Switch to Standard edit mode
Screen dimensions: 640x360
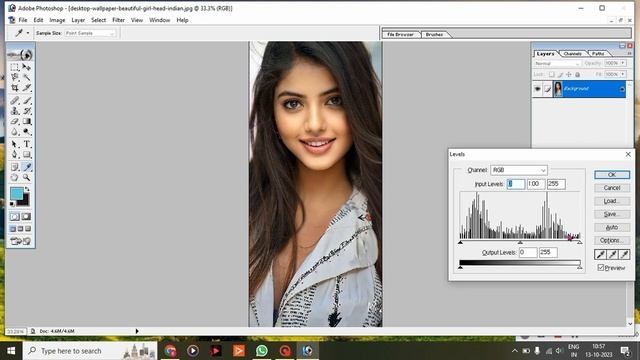pyautogui.click(x=15, y=217)
